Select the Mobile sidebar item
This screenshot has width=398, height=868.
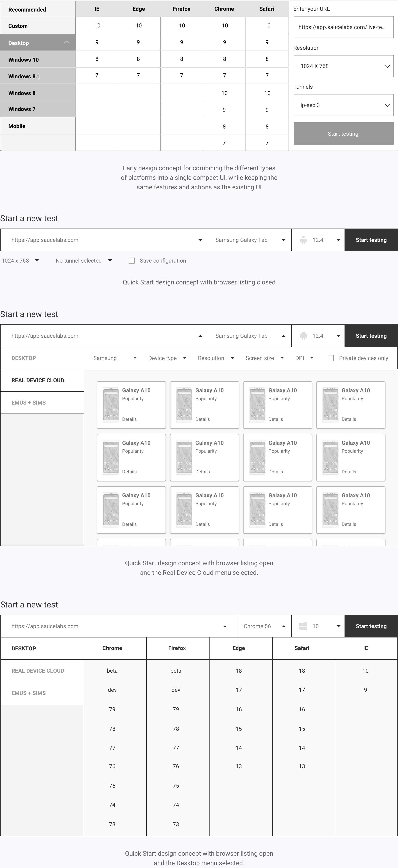pyautogui.click(x=38, y=126)
